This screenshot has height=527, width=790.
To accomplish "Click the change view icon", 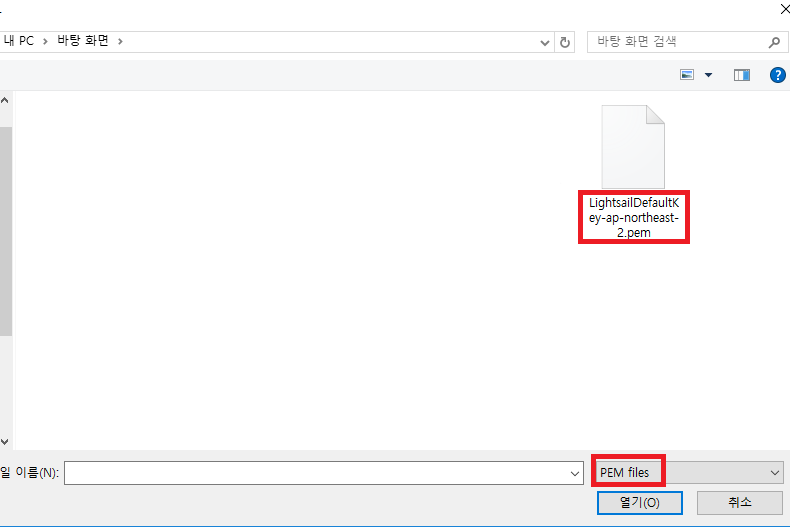I will 687,75.
